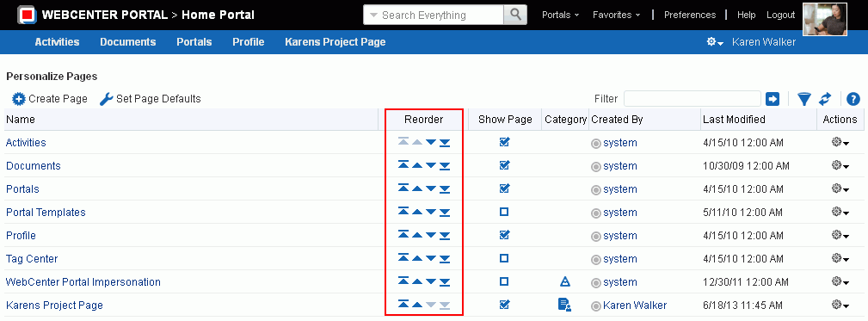Expand Search Everything scope arrow

pyautogui.click(x=373, y=15)
